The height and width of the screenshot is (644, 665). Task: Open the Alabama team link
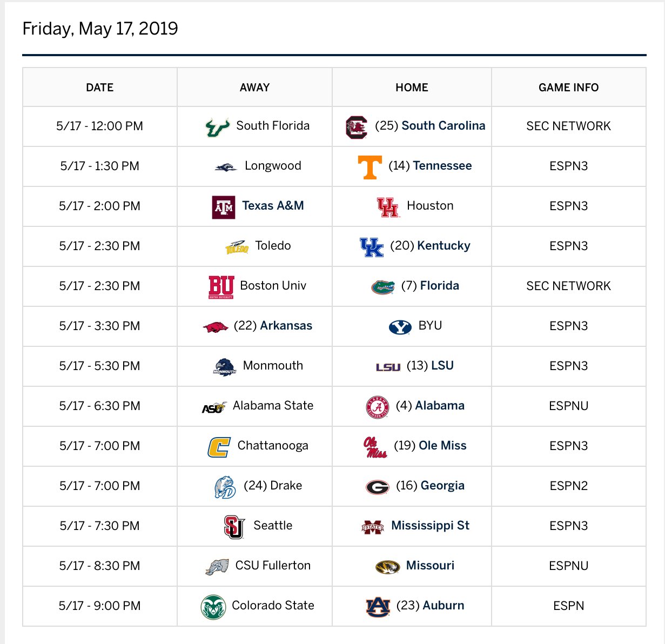pos(440,406)
